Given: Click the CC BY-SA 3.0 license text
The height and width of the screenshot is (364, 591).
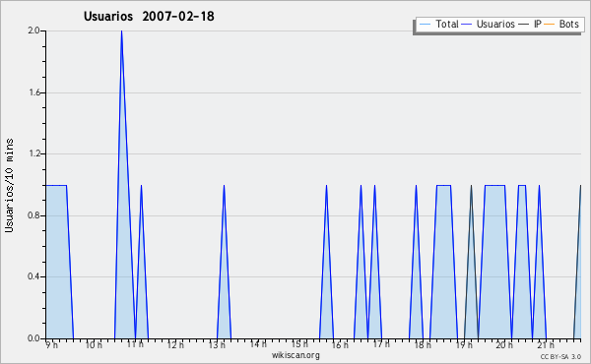Looking at the screenshot, I should 560,356.
